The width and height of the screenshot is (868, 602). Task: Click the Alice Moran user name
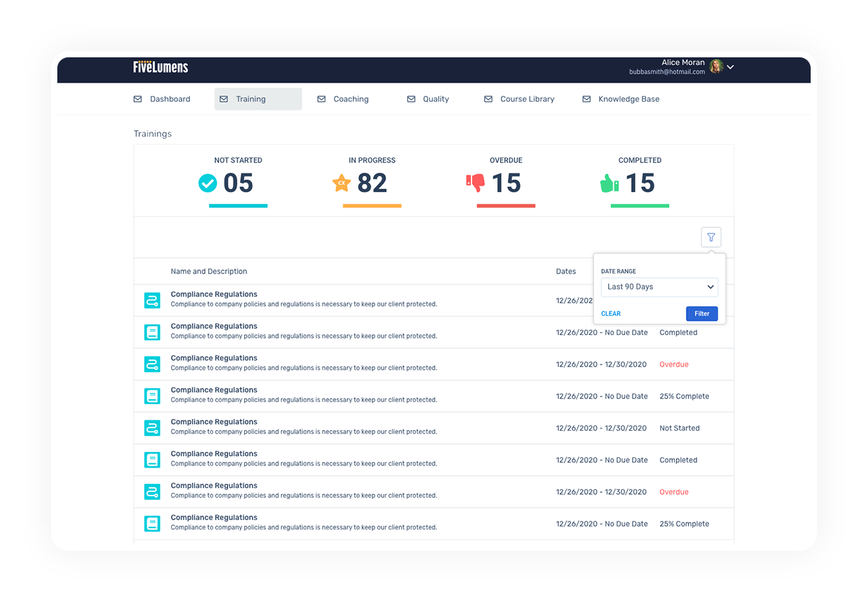click(x=683, y=63)
